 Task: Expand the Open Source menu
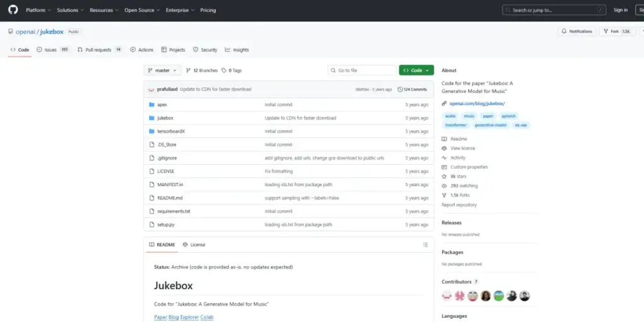coord(142,10)
